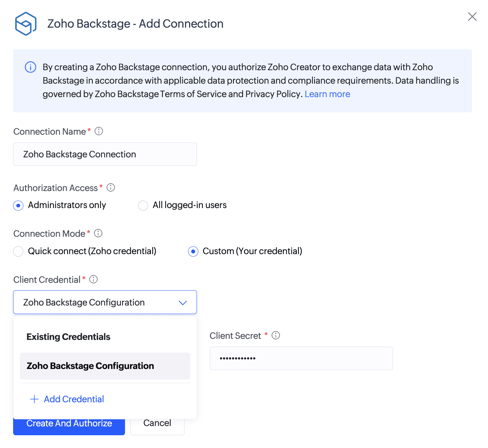Choose Add Credential in dropdown list
Screen dimensions: 488x448
tap(74, 399)
